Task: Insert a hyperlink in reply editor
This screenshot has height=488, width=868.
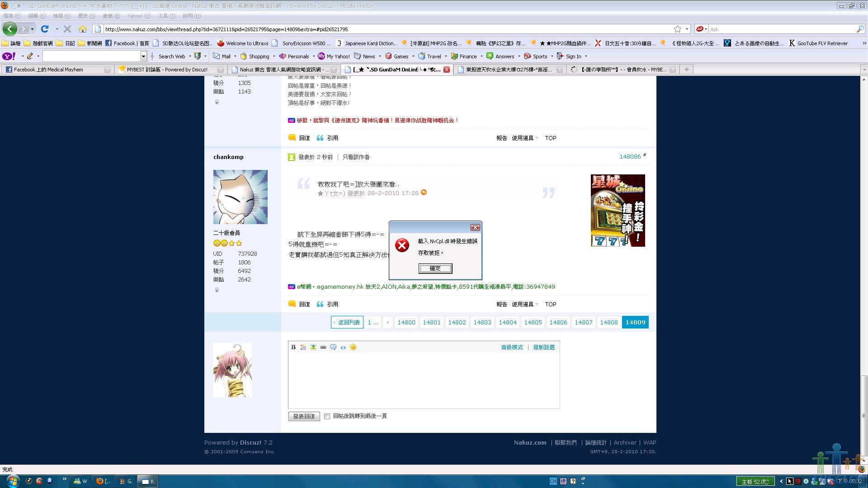Action: point(323,347)
